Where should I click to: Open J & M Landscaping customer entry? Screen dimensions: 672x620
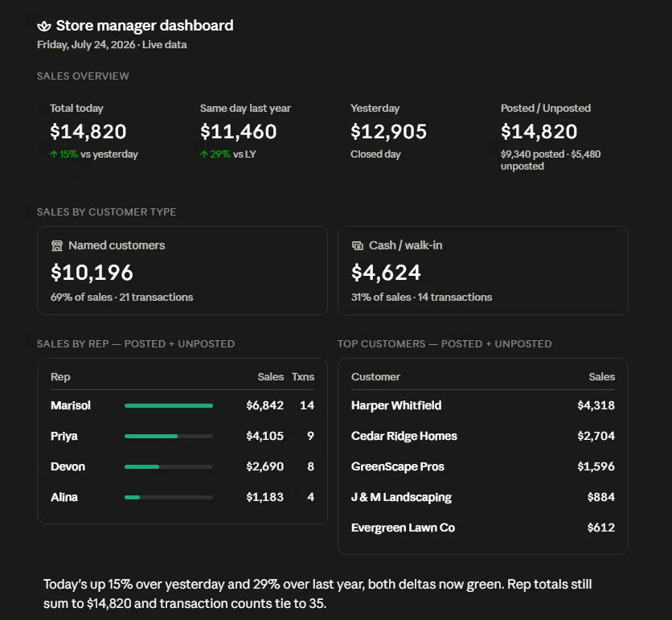pos(483,497)
